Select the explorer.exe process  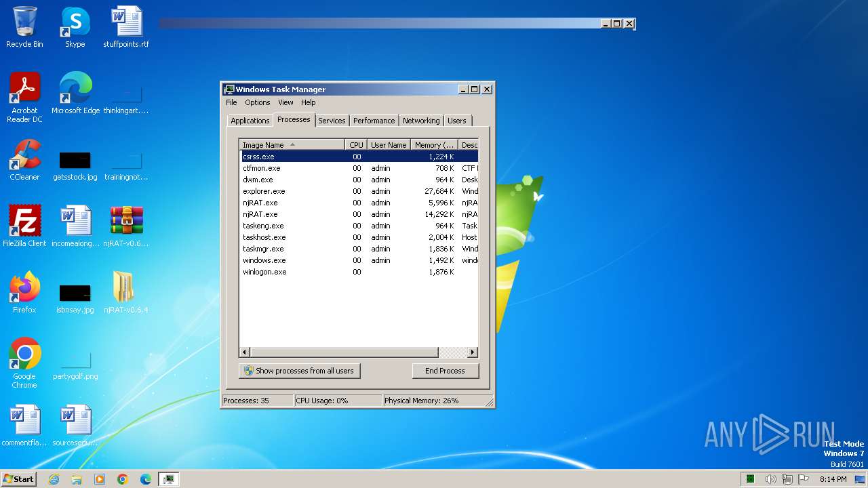pos(359,191)
